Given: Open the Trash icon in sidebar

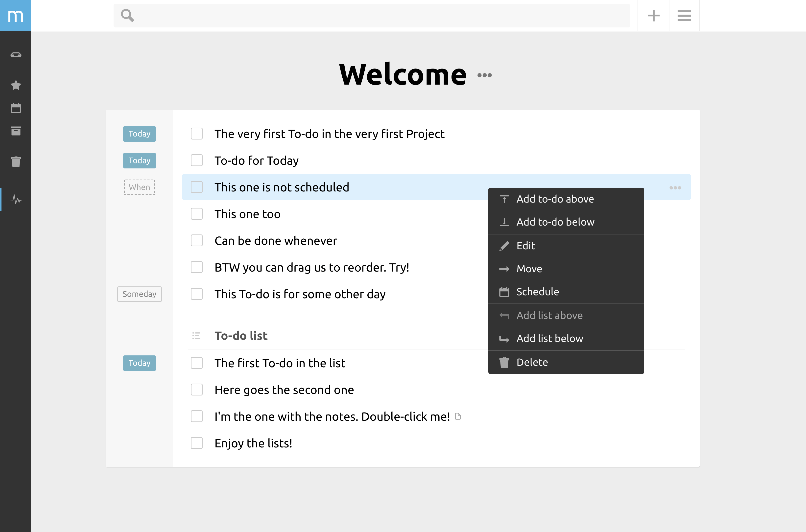Looking at the screenshot, I should click(x=16, y=162).
